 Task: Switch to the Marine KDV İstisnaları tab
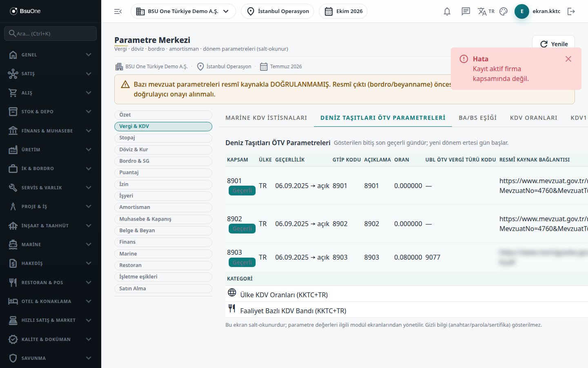(x=266, y=118)
